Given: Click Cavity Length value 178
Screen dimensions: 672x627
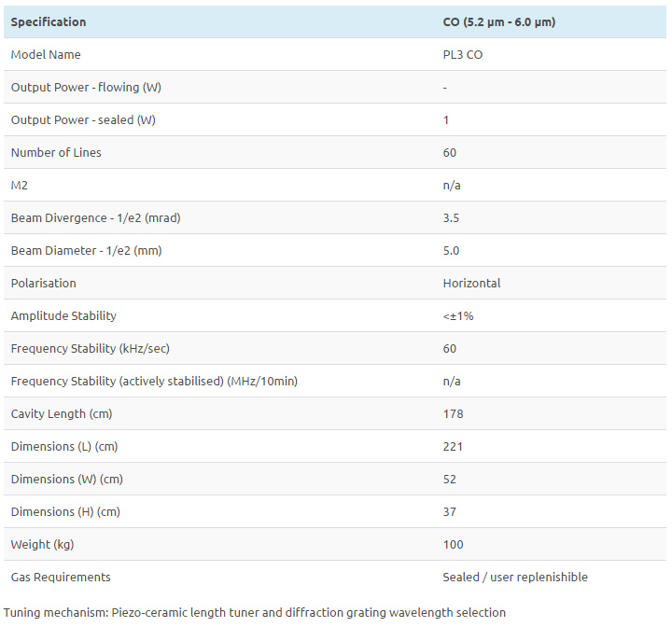Looking at the screenshot, I should click(453, 413).
